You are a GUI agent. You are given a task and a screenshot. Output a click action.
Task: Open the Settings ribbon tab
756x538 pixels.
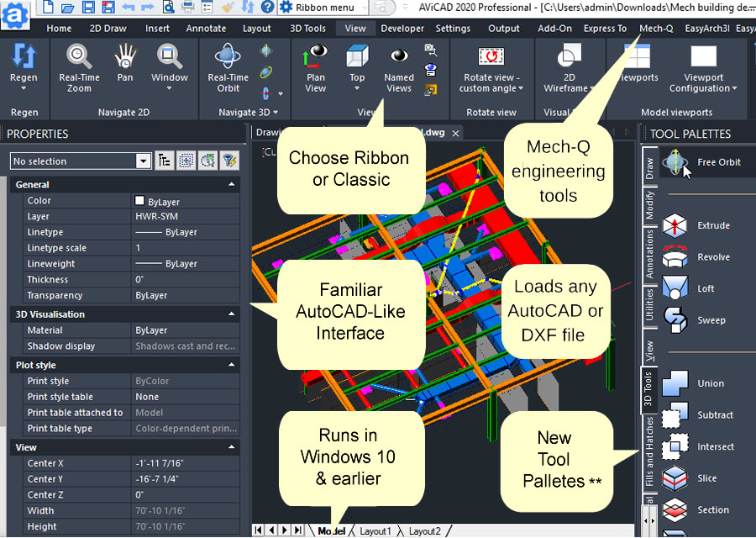tap(453, 29)
